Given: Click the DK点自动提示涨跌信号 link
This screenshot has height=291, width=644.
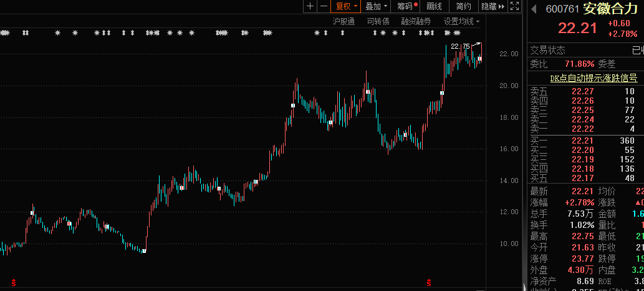Looking at the screenshot, I should (593, 78).
